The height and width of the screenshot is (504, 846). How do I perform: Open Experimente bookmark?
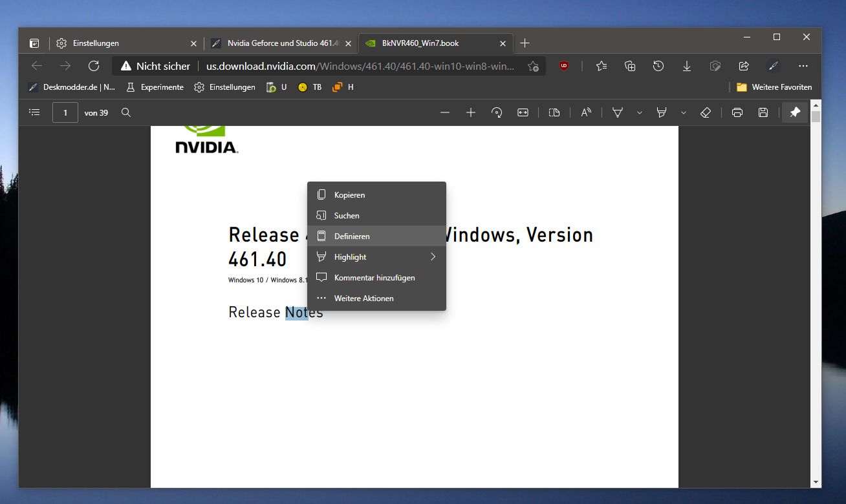155,87
